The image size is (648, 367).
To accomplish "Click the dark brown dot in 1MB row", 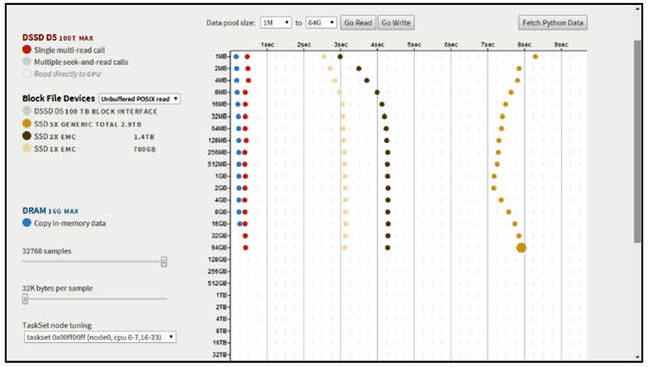I will click(x=340, y=57).
